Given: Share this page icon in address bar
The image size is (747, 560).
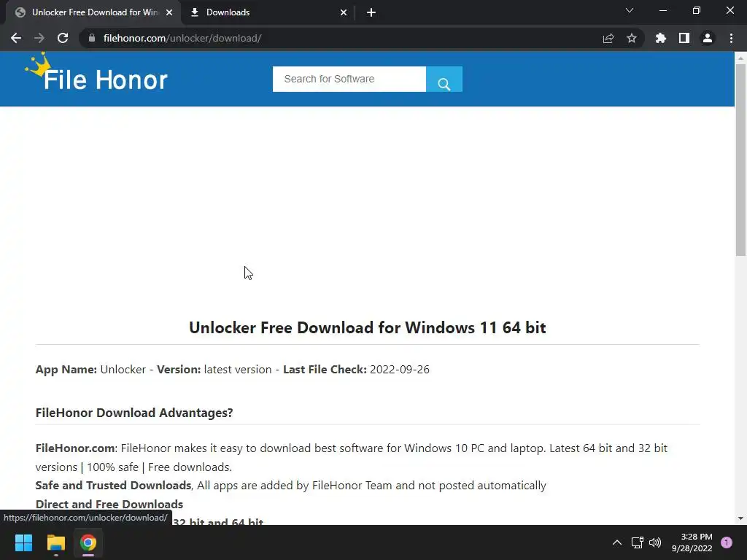Looking at the screenshot, I should point(608,38).
